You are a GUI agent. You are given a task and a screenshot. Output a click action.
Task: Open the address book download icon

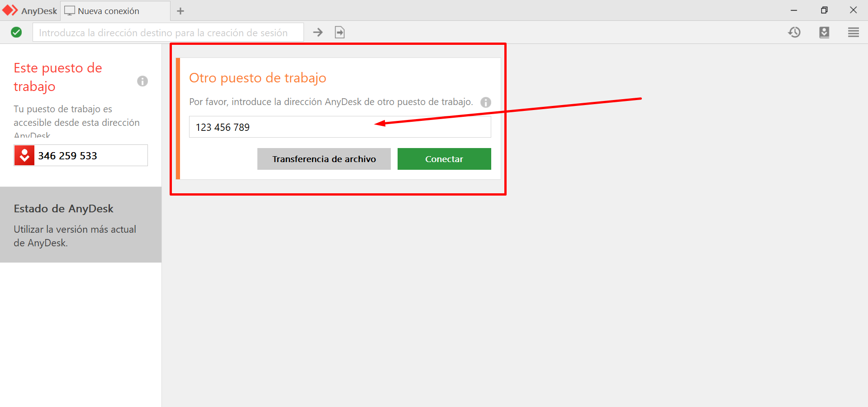pos(824,32)
